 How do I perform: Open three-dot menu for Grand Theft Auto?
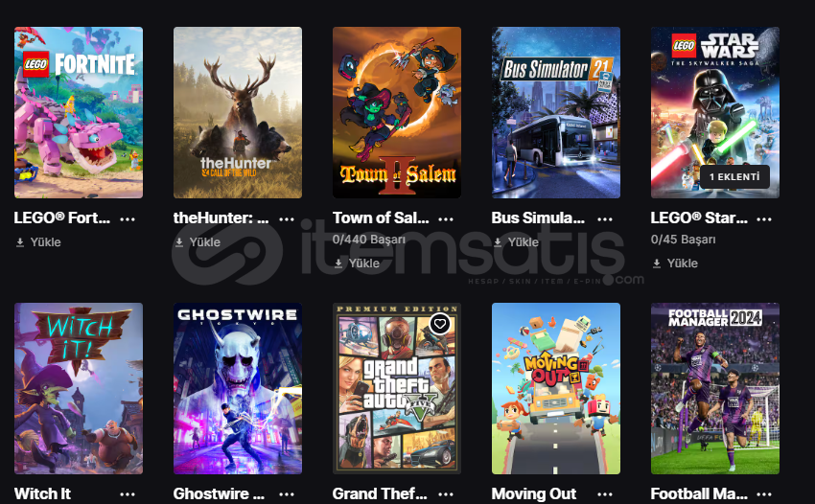(x=446, y=494)
